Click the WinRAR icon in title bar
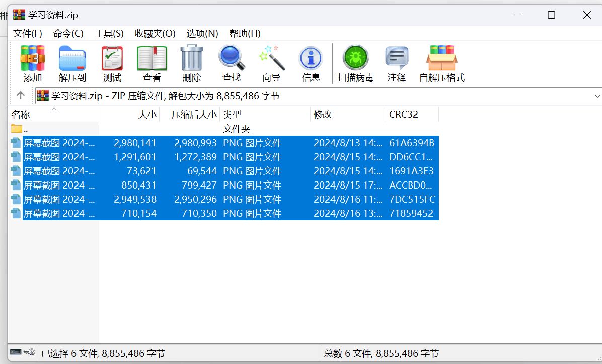Image resolution: width=602 pixels, height=364 pixels. [x=19, y=15]
